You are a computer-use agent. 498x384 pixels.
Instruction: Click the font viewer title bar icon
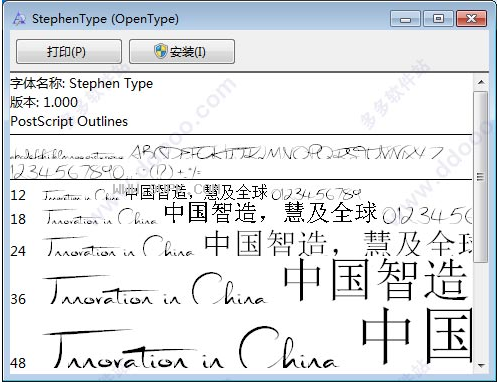(x=19, y=18)
